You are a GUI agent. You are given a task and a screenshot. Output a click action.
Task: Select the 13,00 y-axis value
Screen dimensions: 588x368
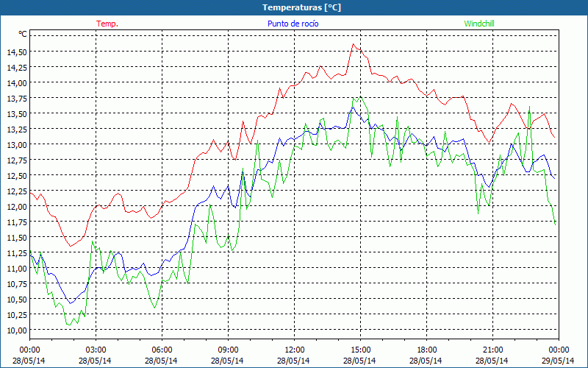[x=17, y=144]
